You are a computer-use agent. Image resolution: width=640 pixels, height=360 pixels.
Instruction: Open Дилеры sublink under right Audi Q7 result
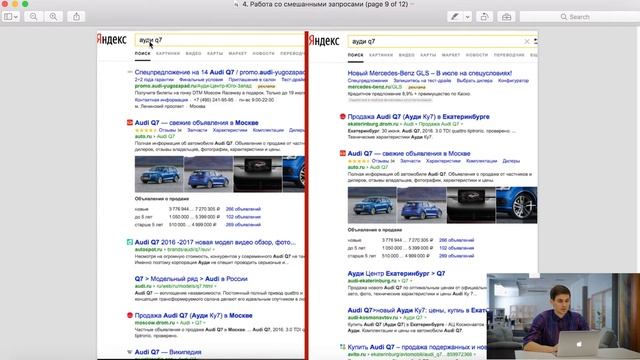[x=511, y=161]
